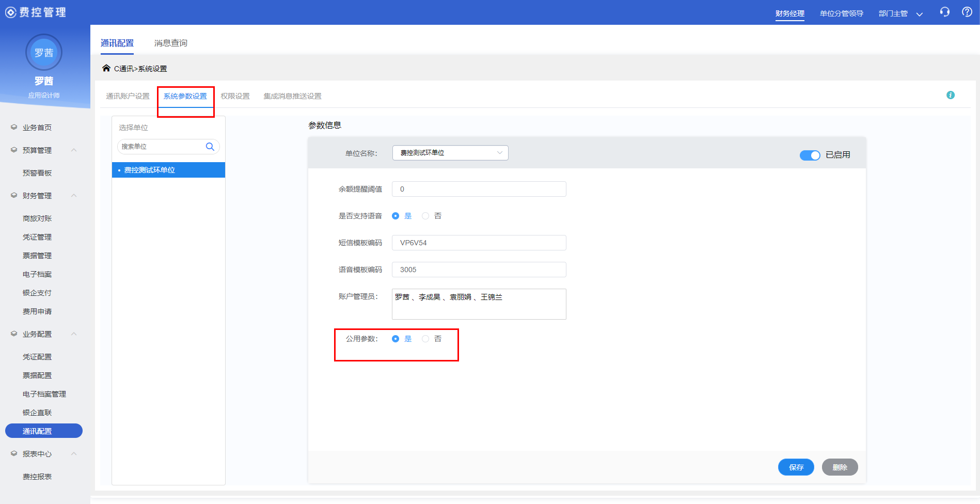Open the 集成消息推送设置 tab
This screenshot has width=980, height=504.
(x=293, y=96)
